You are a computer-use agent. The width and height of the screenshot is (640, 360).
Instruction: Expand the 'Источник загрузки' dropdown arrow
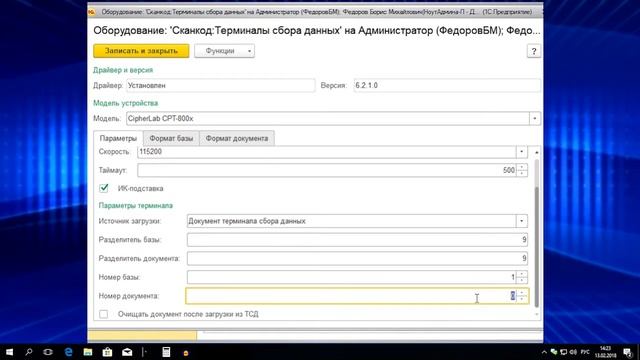point(522,221)
